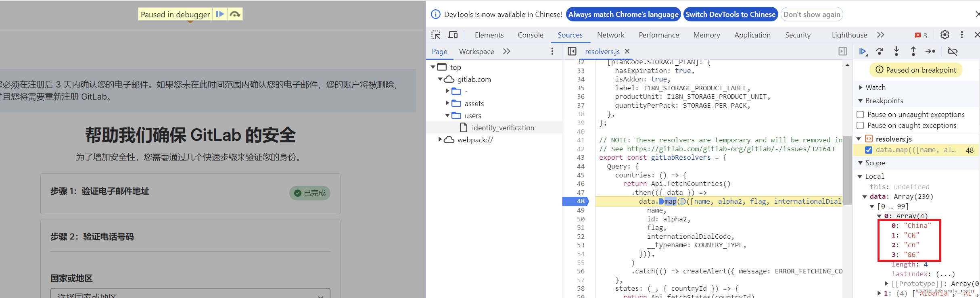The height and width of the screenshot is (298, 980).
Task: Enable Pause on uncaught exceptions
Action: click(860, 115)
